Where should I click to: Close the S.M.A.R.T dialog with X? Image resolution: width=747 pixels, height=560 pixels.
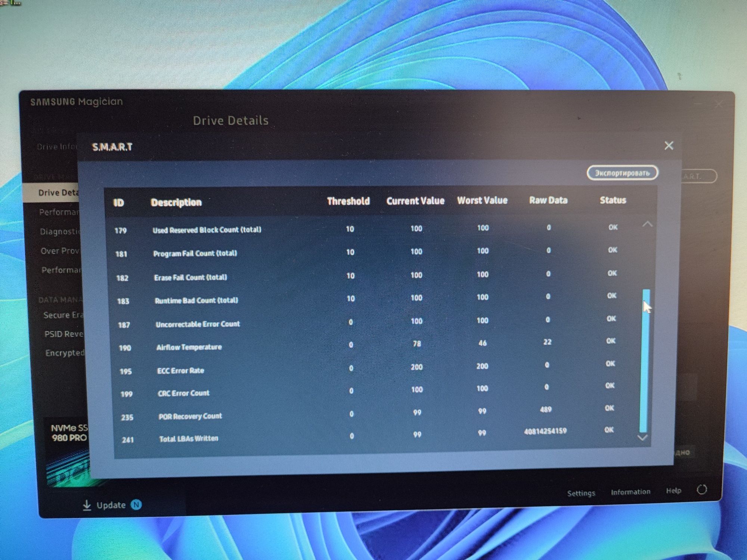click(x=669, y=146)
